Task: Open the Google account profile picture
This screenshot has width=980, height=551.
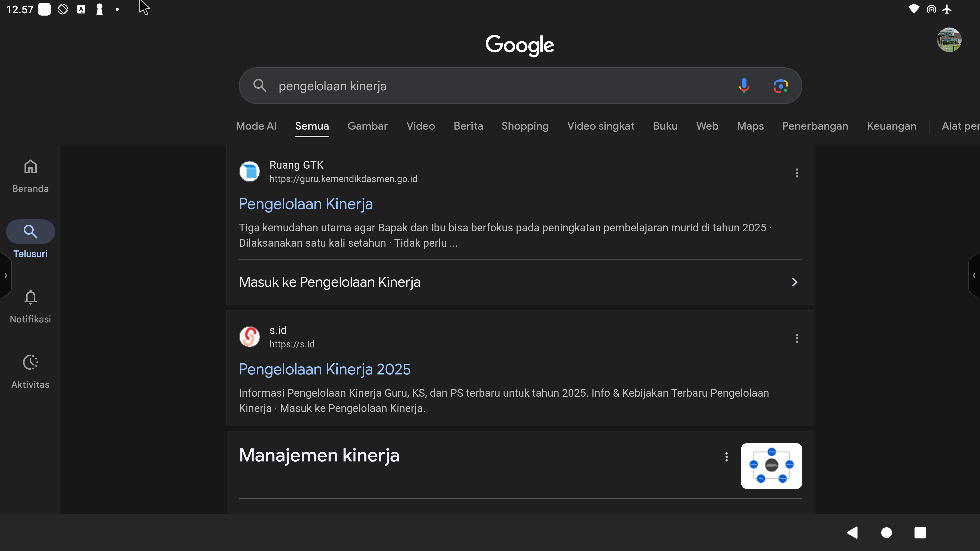Action: [949, 40]
